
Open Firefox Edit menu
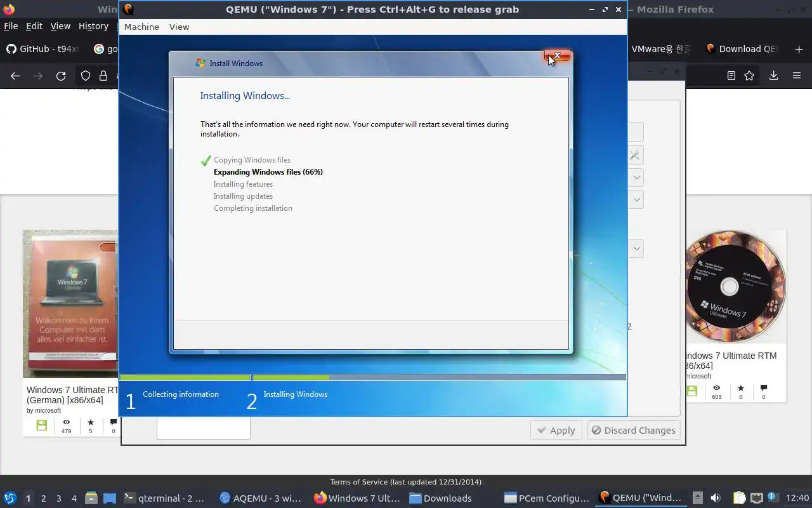click(x=34, y=26)
